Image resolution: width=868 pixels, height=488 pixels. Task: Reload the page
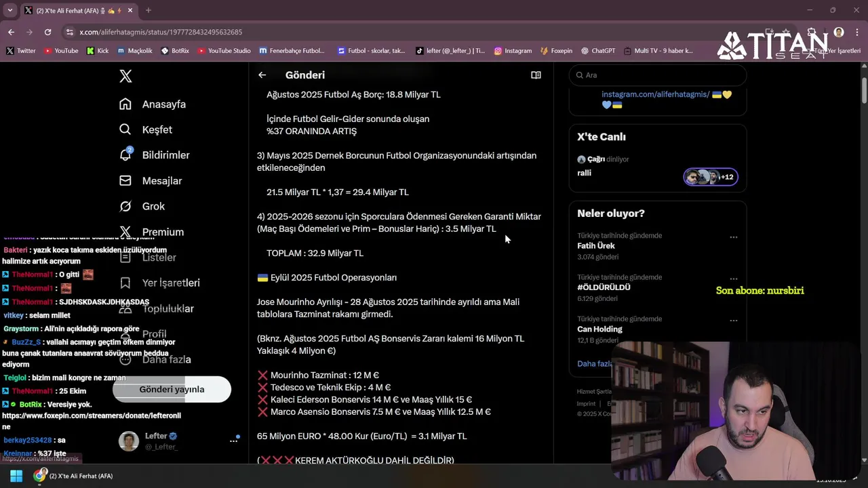point(47,32)
